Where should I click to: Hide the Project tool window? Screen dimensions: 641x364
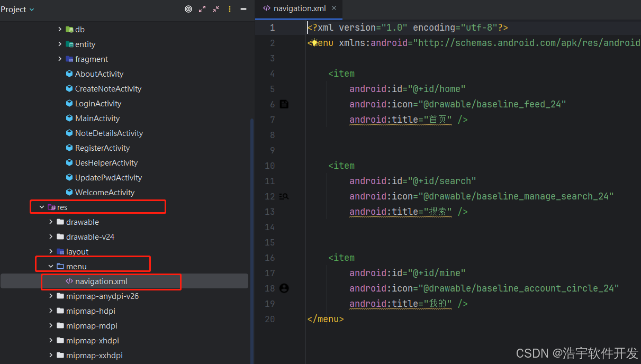coord(243,9)
